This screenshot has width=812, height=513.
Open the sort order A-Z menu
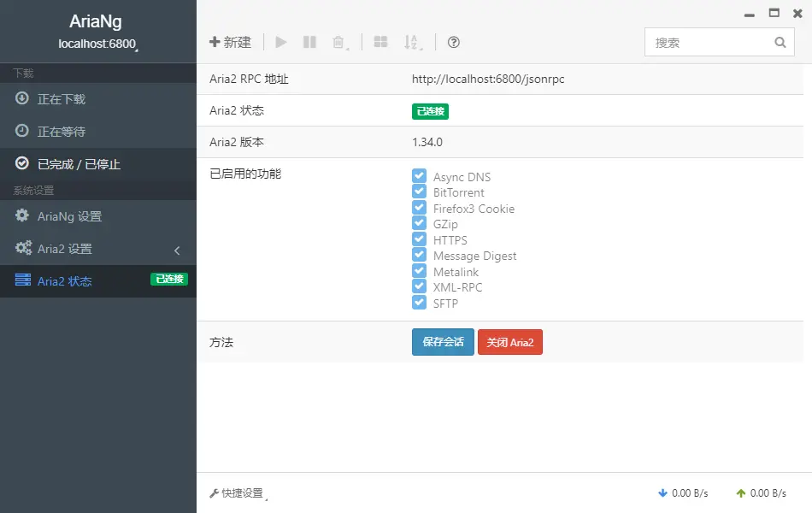tap(412, 42)
